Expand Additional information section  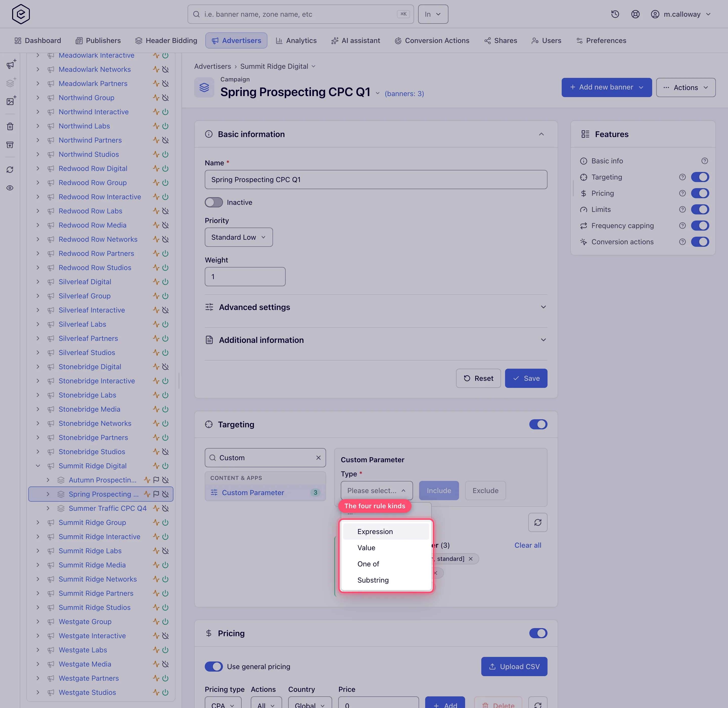(376, 340)
